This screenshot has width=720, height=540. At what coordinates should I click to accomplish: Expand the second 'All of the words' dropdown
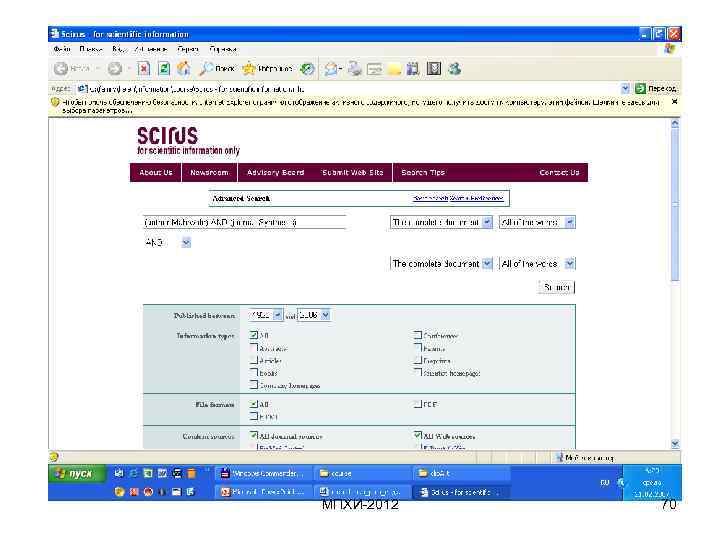(x=570, y=264)
